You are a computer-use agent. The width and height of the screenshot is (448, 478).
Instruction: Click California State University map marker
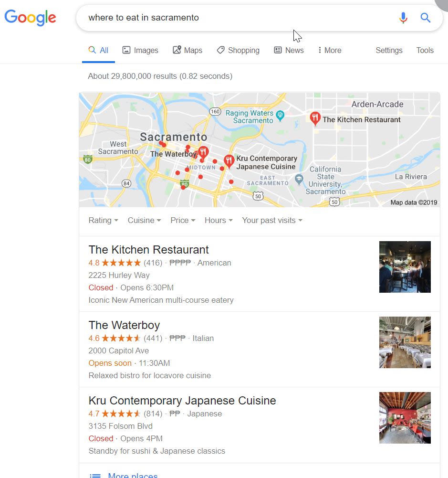pyautogui.click(x=299, y=179)
